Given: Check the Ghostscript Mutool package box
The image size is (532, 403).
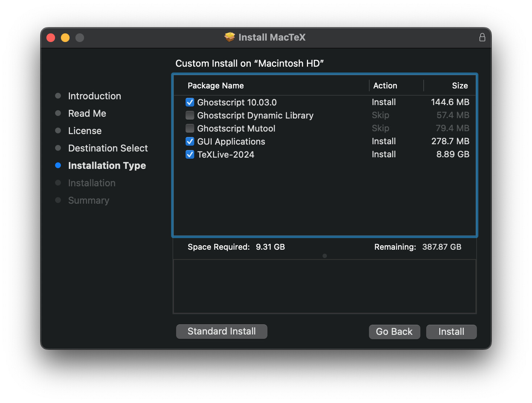Looking at the screenshot, I should tap(190, 128).
